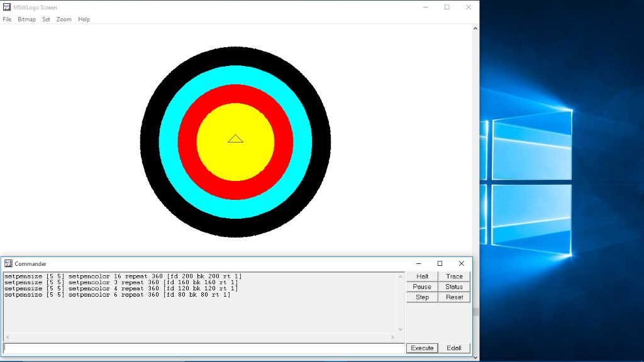Maximize the MSWLogo Screen window

pos(447,7)
